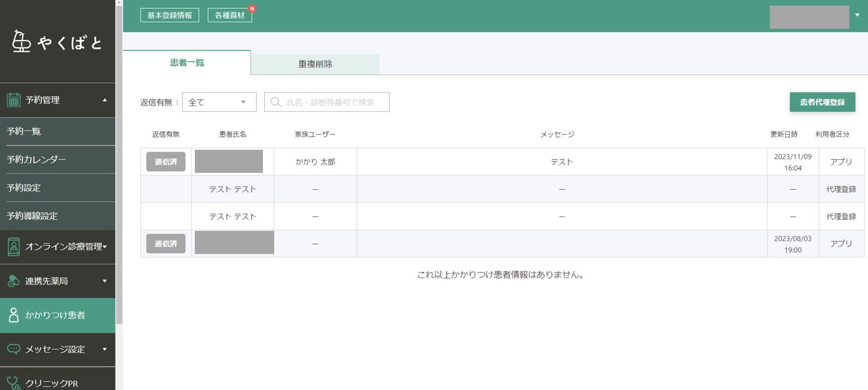Open 予約設定 in sidebar
The image size is (868, 390).
click(x=57, y=188)
